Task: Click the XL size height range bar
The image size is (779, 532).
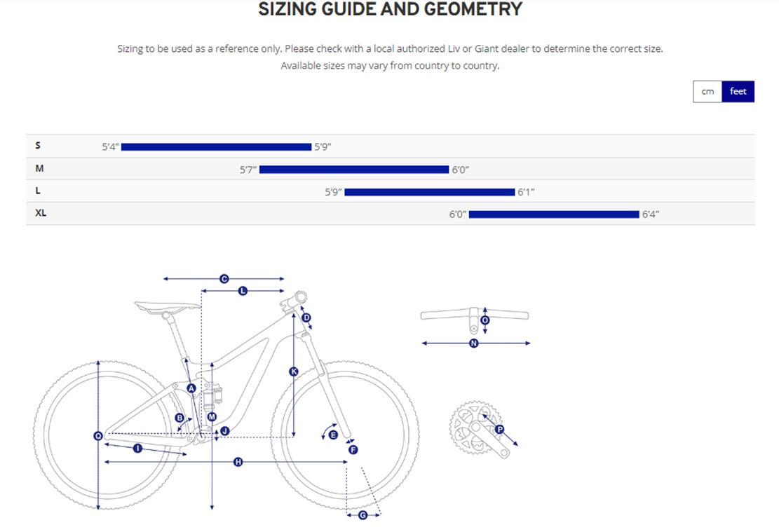Action: tap(554, 214)
